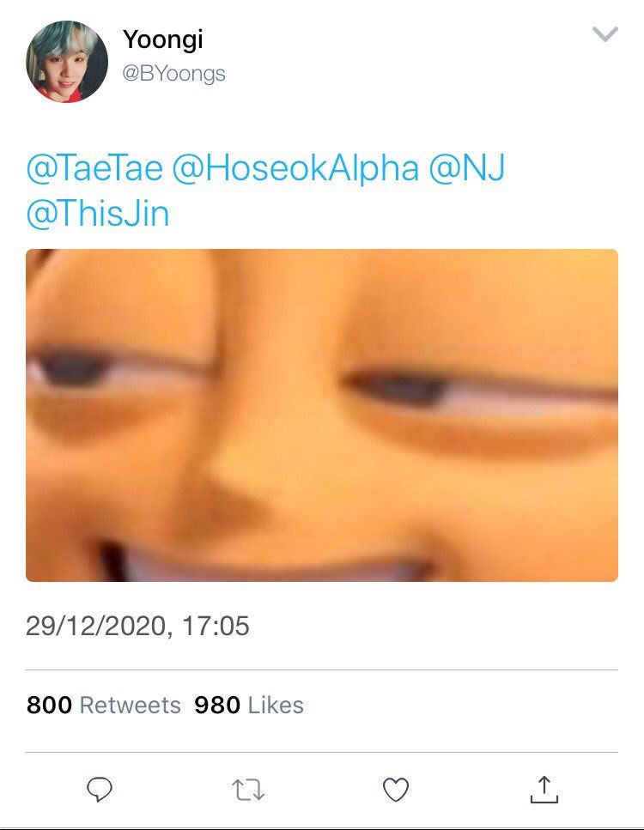Retweet this tweet with the arrows icon
The width and height of the screenshot is (644, 830).
[248, 790]
